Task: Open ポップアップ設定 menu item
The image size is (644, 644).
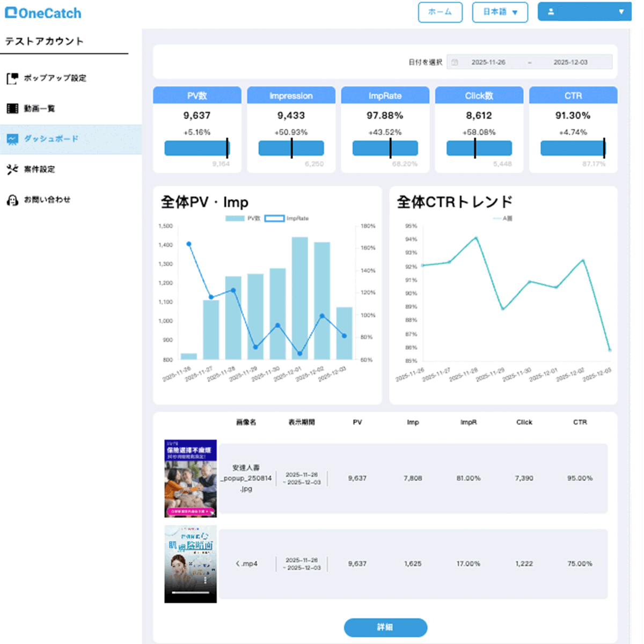Action: 55,78
